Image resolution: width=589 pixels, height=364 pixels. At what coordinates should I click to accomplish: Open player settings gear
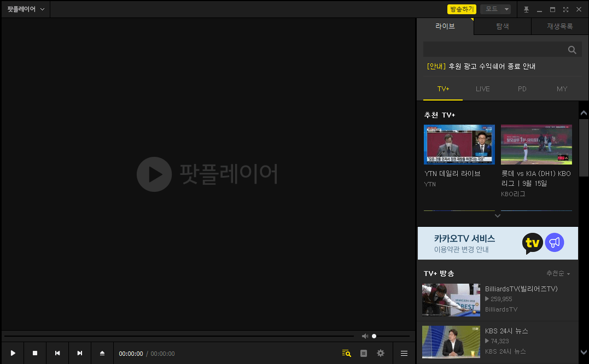click(381, 353)
